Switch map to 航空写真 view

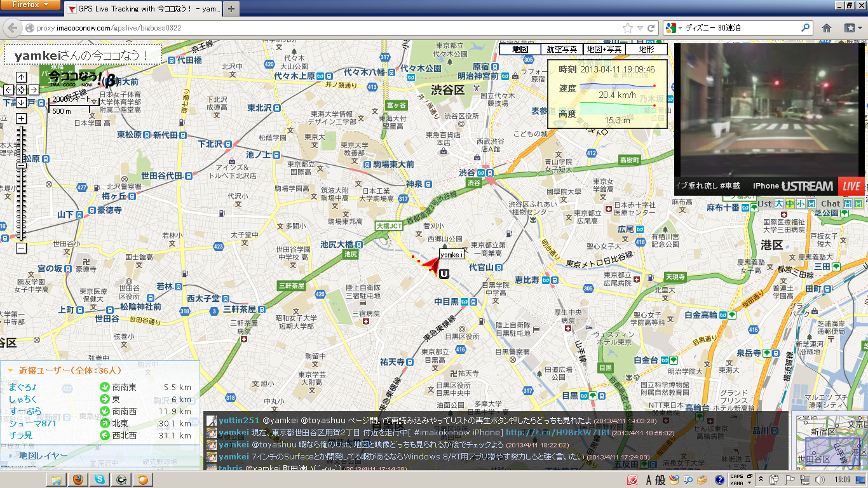[x=562, y=49]
